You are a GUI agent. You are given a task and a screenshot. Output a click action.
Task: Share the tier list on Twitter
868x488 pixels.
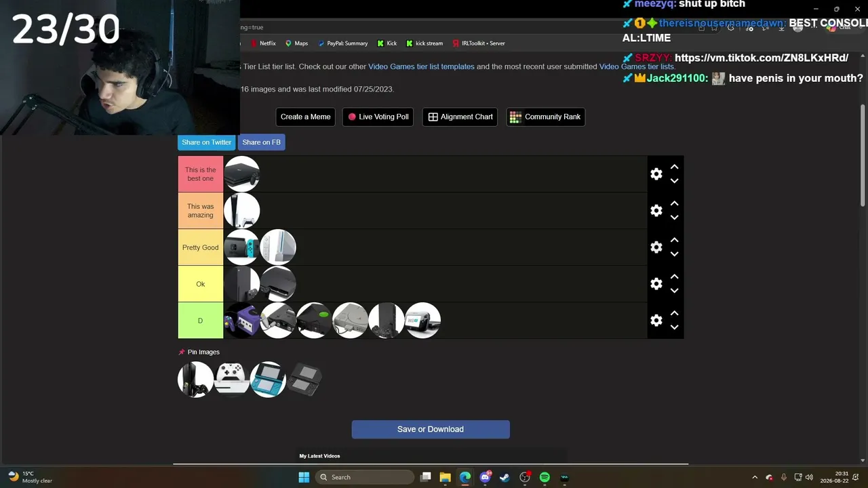(x=206, y=142)
